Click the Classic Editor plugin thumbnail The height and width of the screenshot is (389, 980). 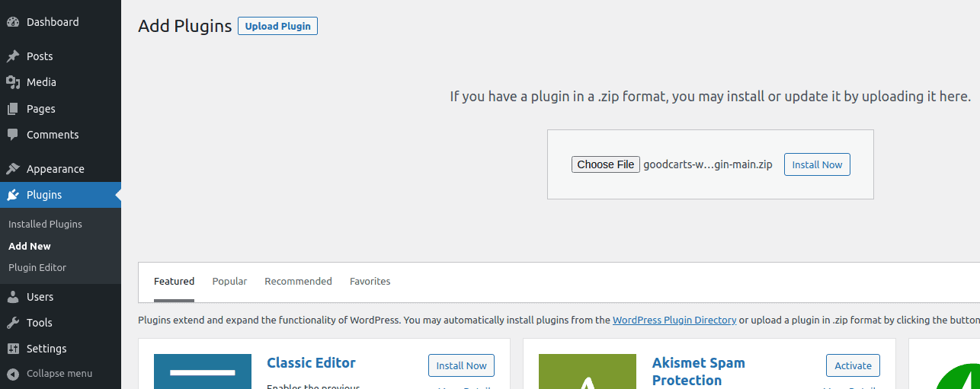pyautogui.click(x=203, y=371)
